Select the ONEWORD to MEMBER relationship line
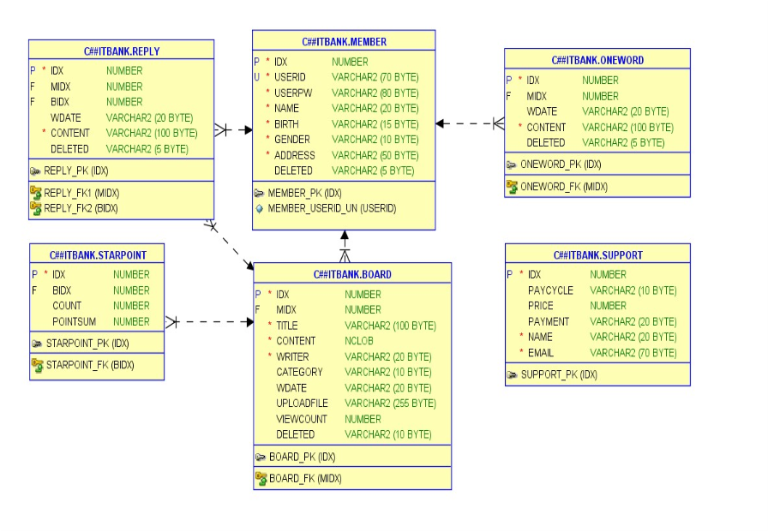 pos(470,124)
